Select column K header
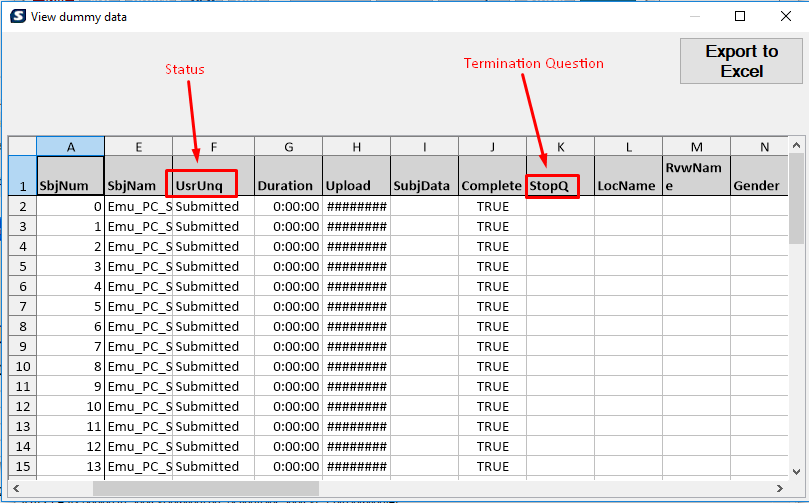809x503 pixels. (x=560, y=147)
